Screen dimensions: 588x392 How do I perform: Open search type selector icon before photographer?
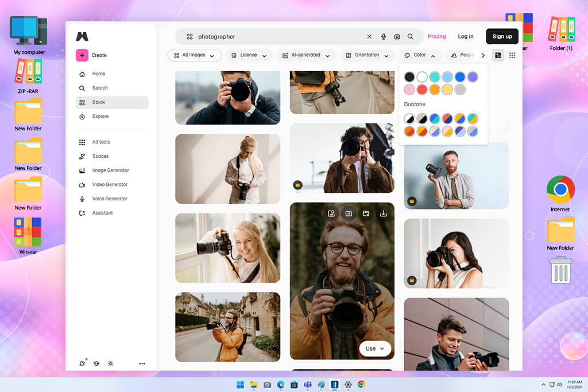189,36
